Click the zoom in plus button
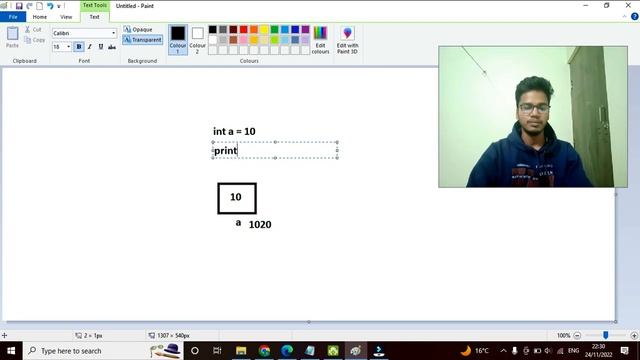 634,336
